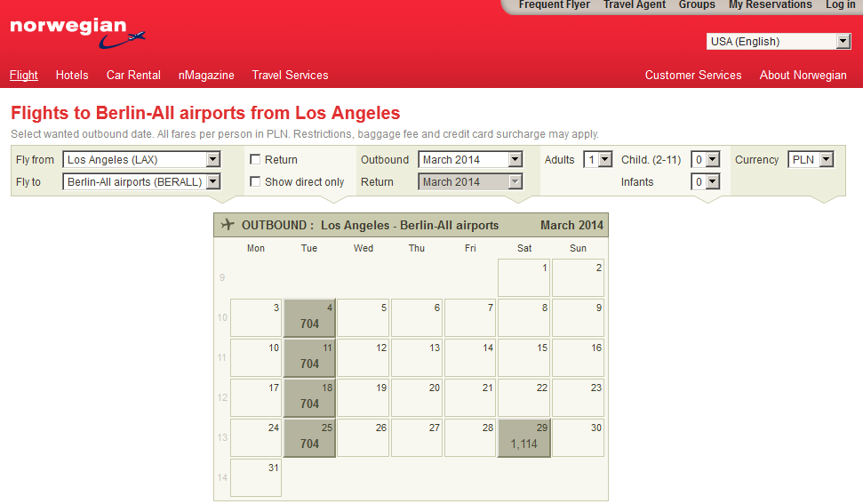The height and width of the screenshot is (504, 863).
Task: Click the March 1 calendar cell
Action: tap(524, 278)
